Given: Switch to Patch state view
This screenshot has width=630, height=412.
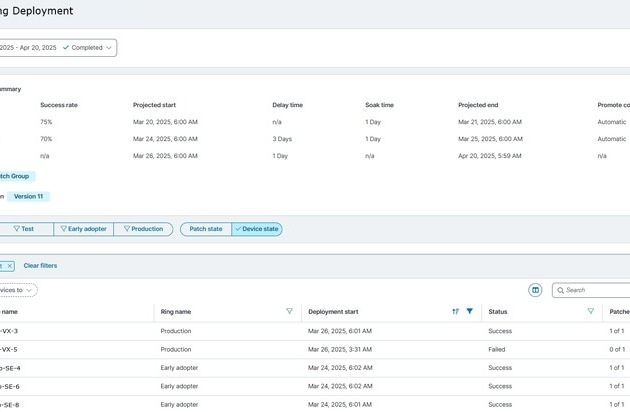Looking at the screenshot, I should 206,229.
